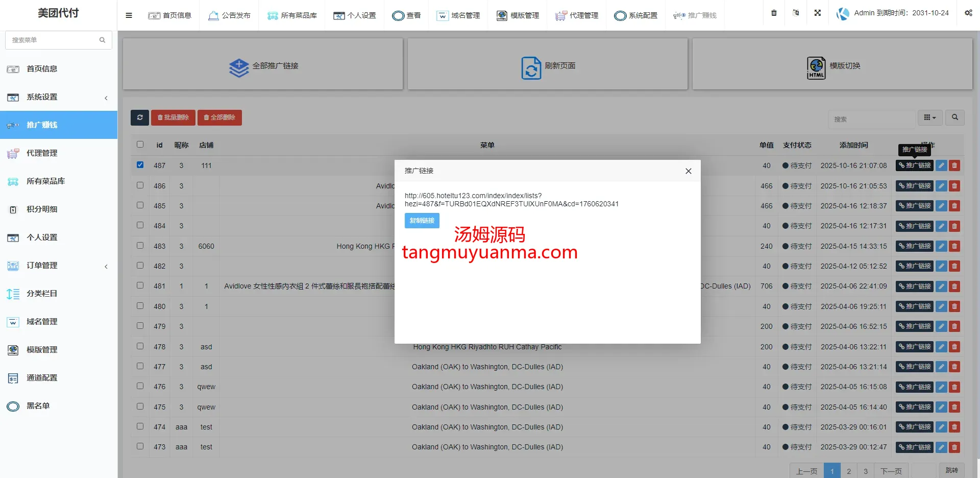
Task: Select 黑名单 in the left sidebar
Action: point(38,406)
